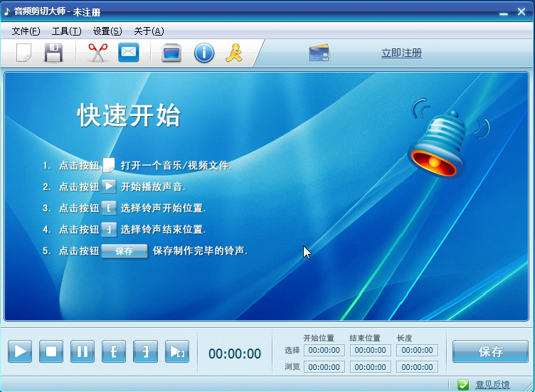Click the end bracket icon in step 4

[109, 229]
